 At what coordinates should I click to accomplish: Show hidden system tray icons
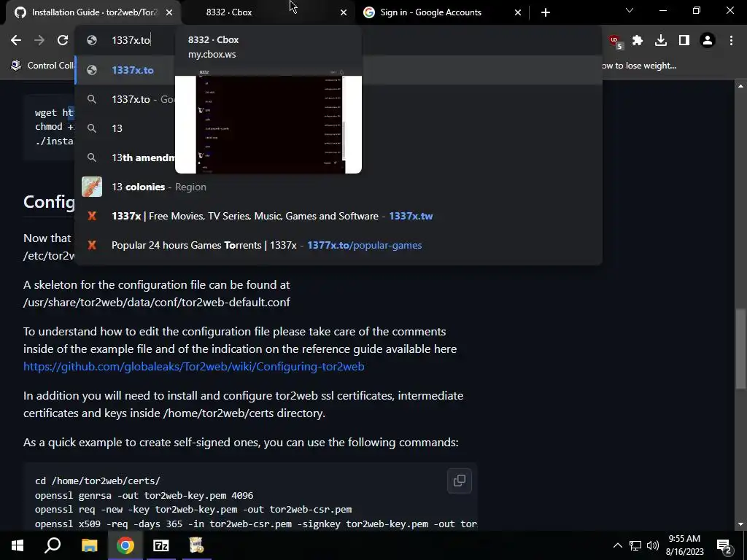click(617, 545)
